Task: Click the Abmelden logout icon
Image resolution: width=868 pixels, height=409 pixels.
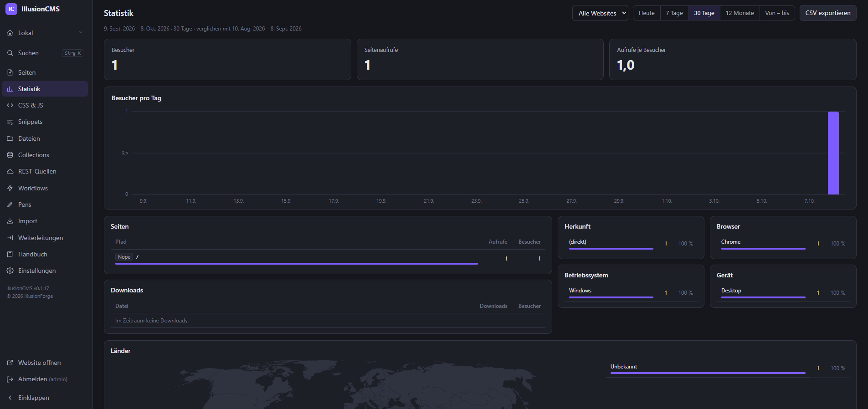Action: (10, 379)
